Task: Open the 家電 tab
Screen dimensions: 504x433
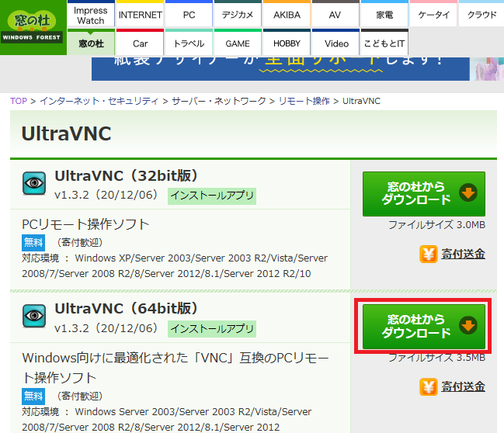Action: tap(384, 13)
